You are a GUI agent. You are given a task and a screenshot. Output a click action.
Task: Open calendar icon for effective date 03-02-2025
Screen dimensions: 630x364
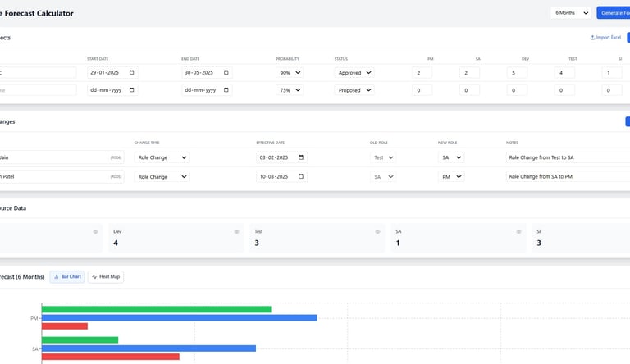[x=301, y=157]
